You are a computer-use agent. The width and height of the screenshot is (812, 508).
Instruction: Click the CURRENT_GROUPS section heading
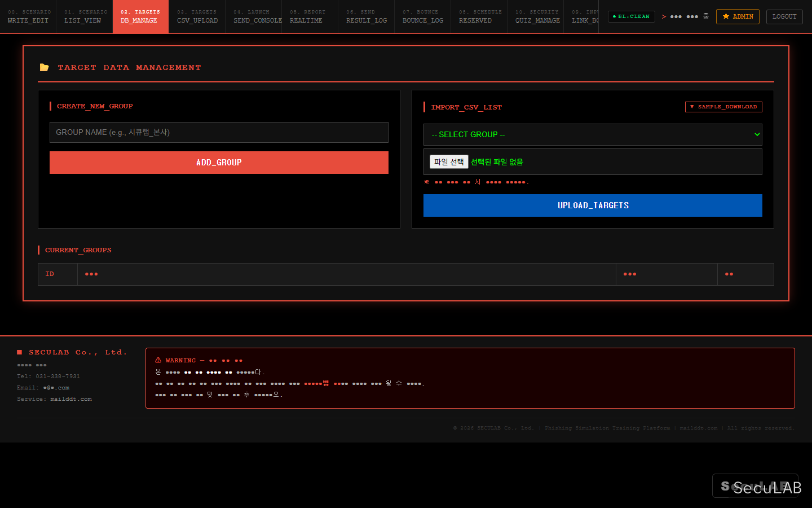click(78, 250)
